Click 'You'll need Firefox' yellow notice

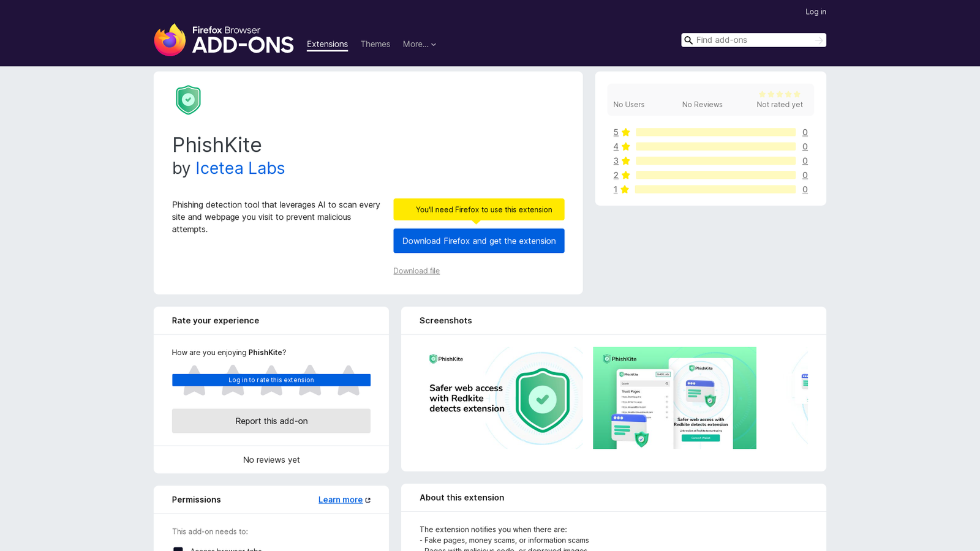(x=479, y=209)
